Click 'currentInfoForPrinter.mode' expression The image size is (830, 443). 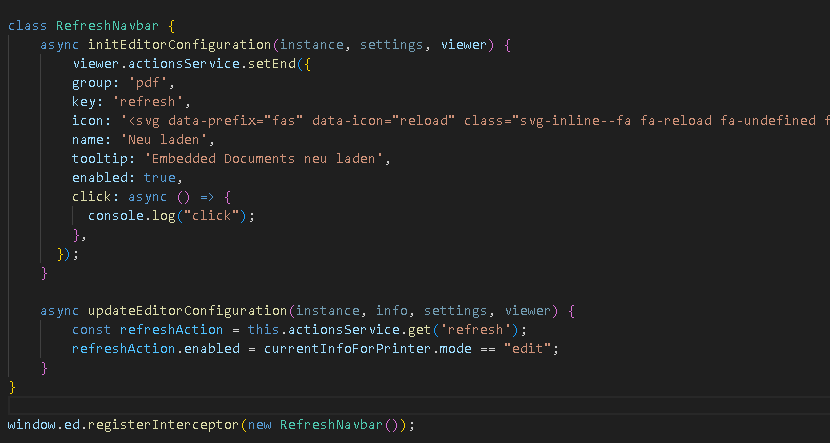[x=367, y=349]
